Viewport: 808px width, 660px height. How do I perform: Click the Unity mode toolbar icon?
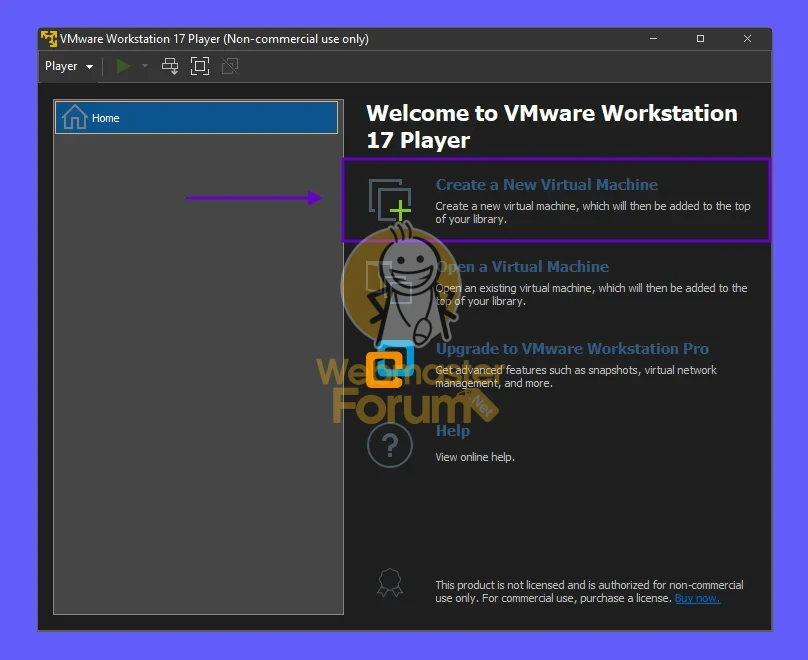click(230, 66)
